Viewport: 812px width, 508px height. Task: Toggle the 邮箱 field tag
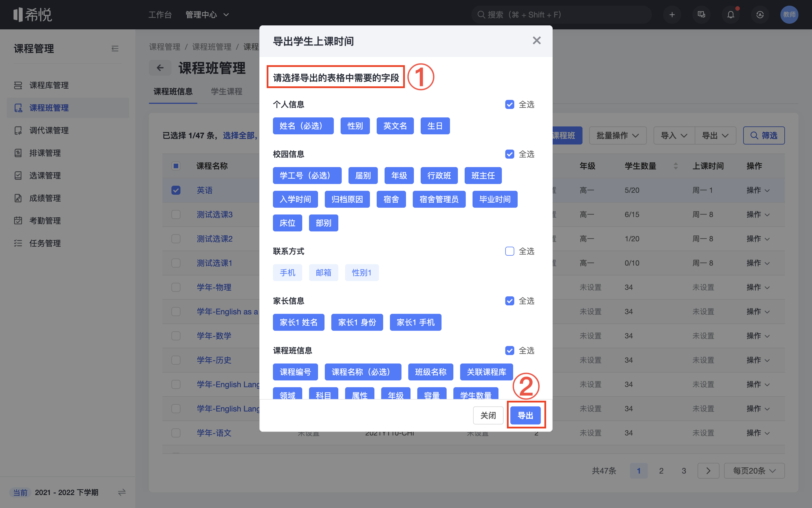(x=323, y=272)
